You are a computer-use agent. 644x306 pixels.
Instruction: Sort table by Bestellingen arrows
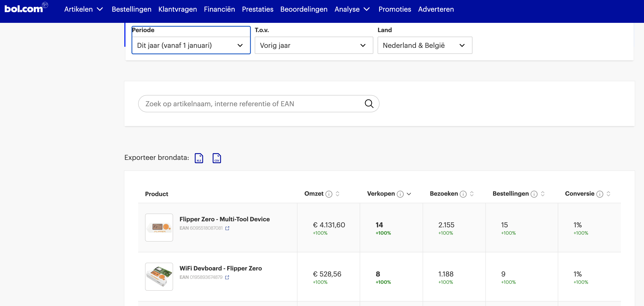point(543,194)
